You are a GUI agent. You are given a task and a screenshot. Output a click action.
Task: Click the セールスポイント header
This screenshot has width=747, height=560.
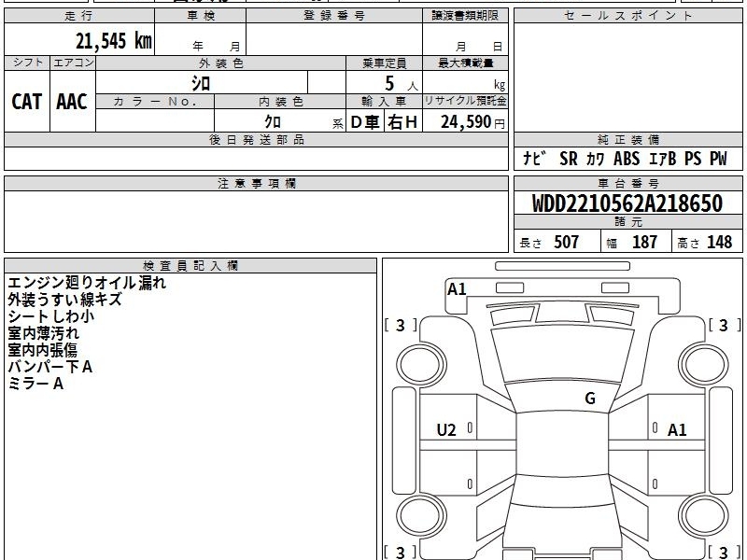[627, 16]
